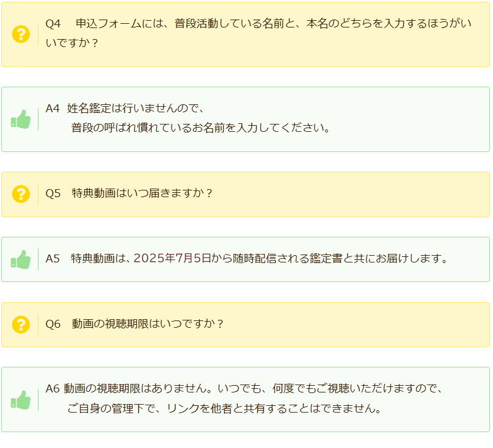Click the A4 green thumbs-up icon
This screenshot has height=448, width=493.
point(21,119)
